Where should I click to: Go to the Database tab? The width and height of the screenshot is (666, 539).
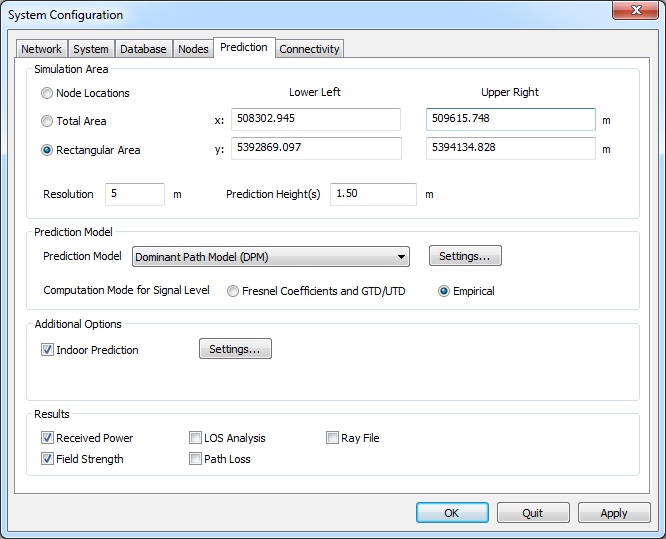point(143,49)
